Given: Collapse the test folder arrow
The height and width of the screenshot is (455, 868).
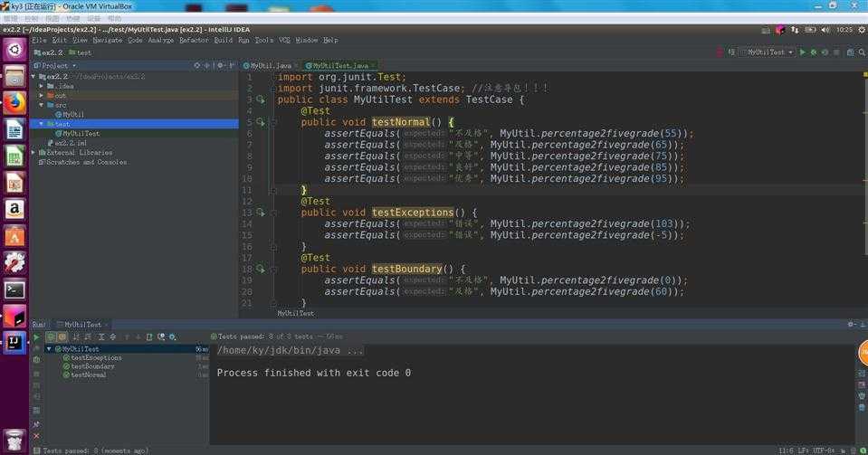Looking at the screenshot, I should coord(42,124).
